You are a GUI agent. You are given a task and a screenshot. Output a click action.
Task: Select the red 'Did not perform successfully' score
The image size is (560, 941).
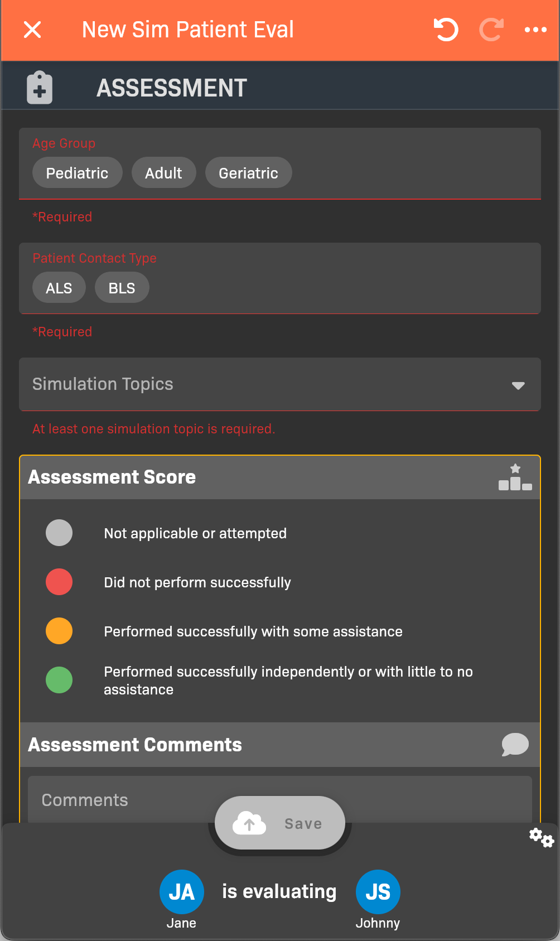tap(59, 582)
